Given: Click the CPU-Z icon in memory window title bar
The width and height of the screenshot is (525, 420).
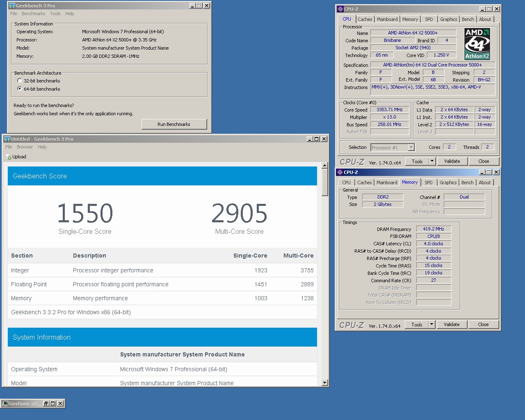Looking at the screenshot, I should tap(340, 172).
